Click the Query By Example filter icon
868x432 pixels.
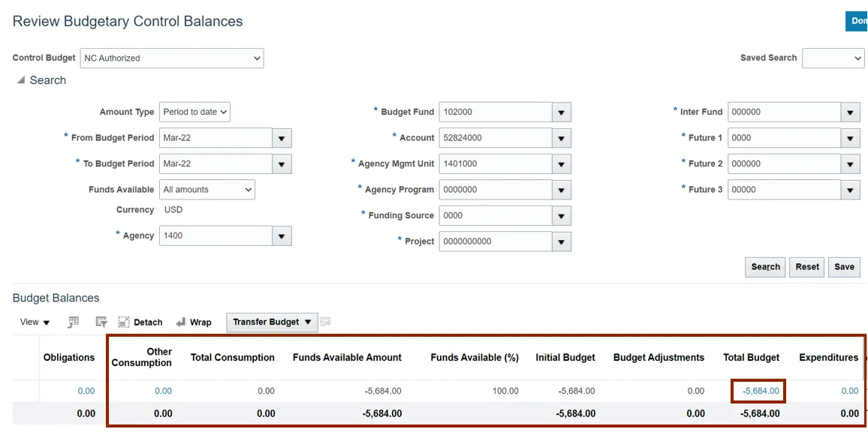tap(101, 322)
